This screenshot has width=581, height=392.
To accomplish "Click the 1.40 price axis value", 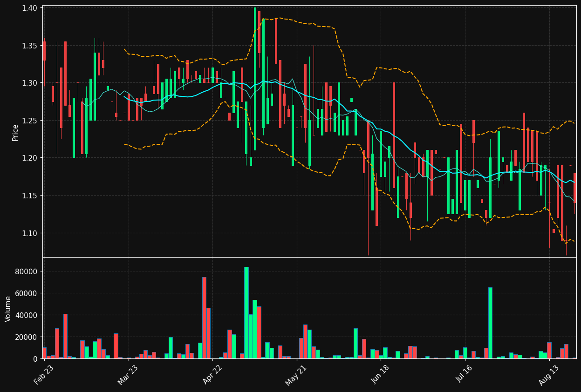I will pos(30,8).
